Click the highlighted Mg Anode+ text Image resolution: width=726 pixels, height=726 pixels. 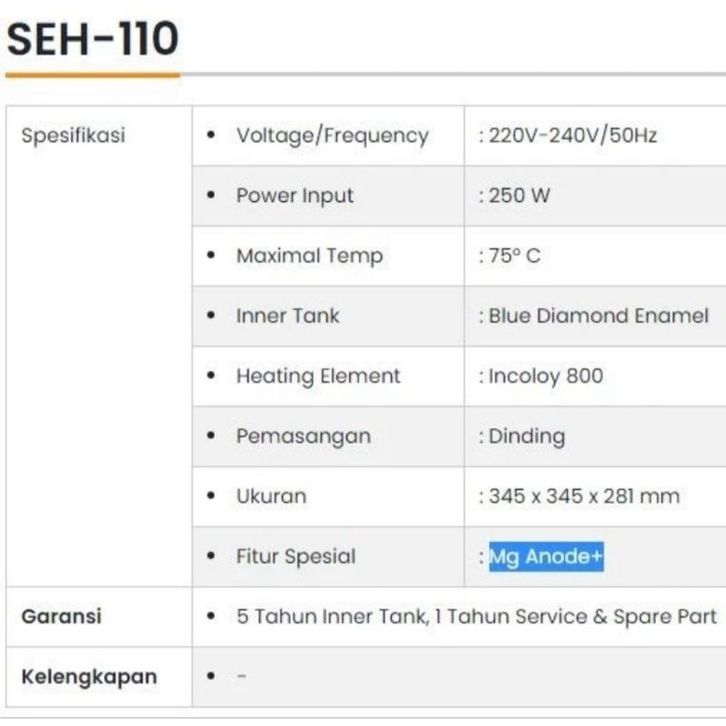[546, 557]
